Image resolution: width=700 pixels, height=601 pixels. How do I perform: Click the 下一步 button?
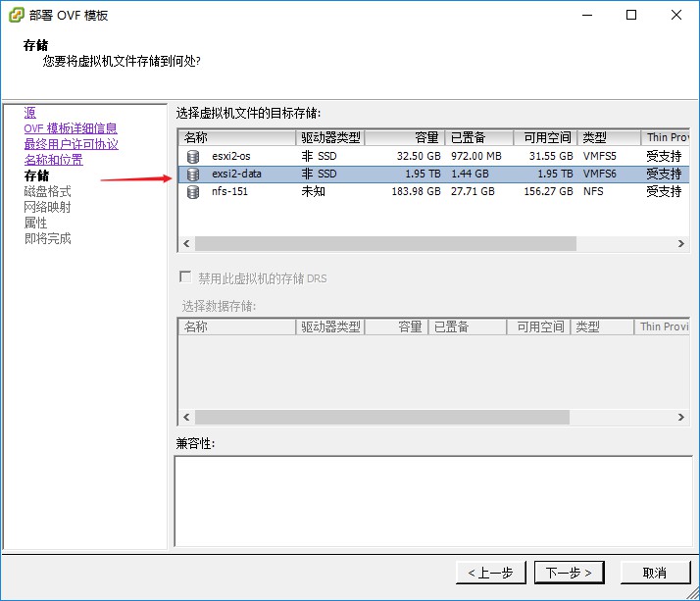pyautogui.click(x=570, y=573)
